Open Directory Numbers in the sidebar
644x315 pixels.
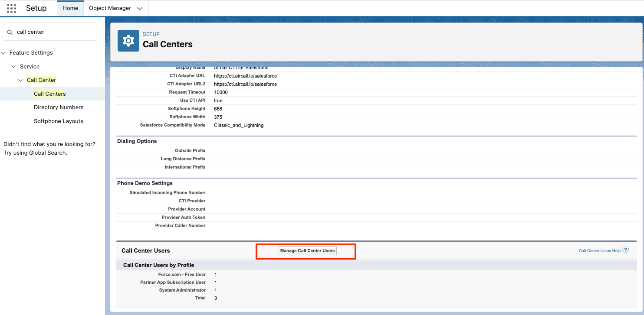click(x=59, y=107)
